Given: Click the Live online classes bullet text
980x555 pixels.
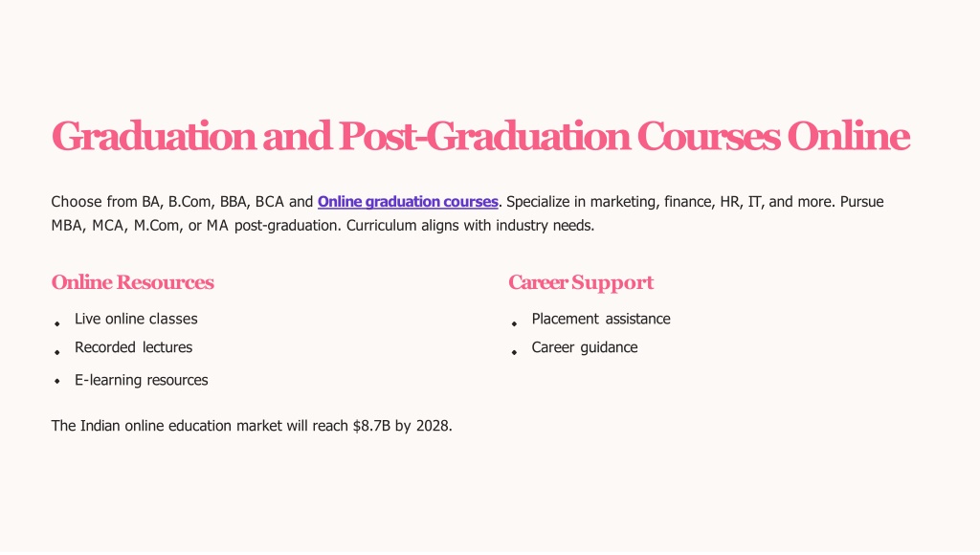Looking at the screenshot, I should coord(136,319).
